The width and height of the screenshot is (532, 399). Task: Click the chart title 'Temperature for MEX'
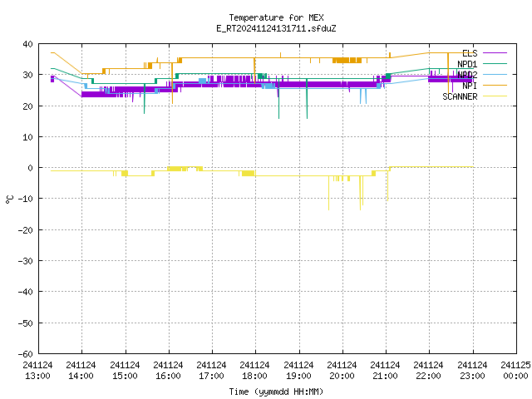(x=276, y=17)
